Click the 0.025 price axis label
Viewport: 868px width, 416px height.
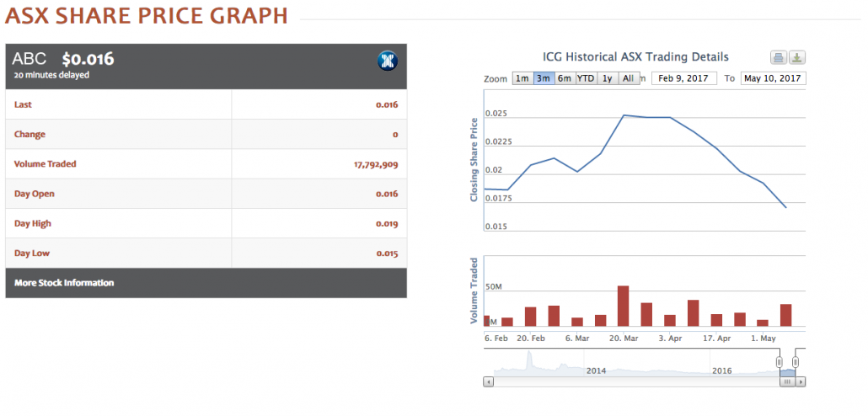pos(496,114)
